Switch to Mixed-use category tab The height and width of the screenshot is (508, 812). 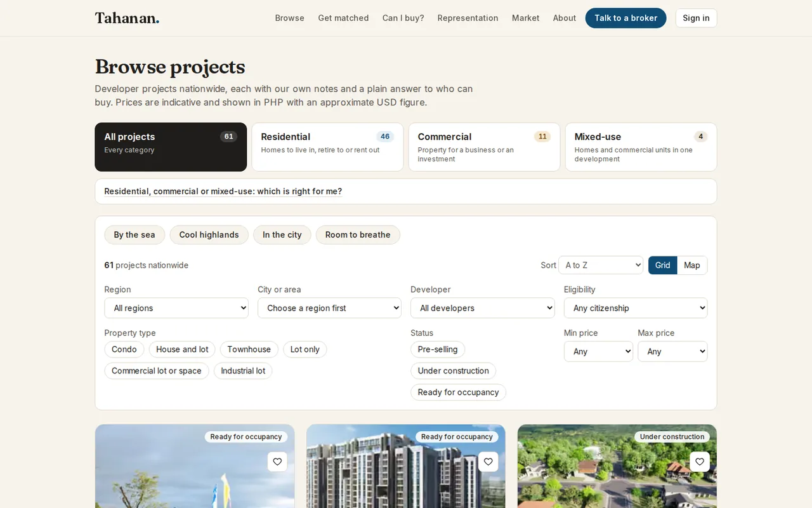click(x=641, y=147)
